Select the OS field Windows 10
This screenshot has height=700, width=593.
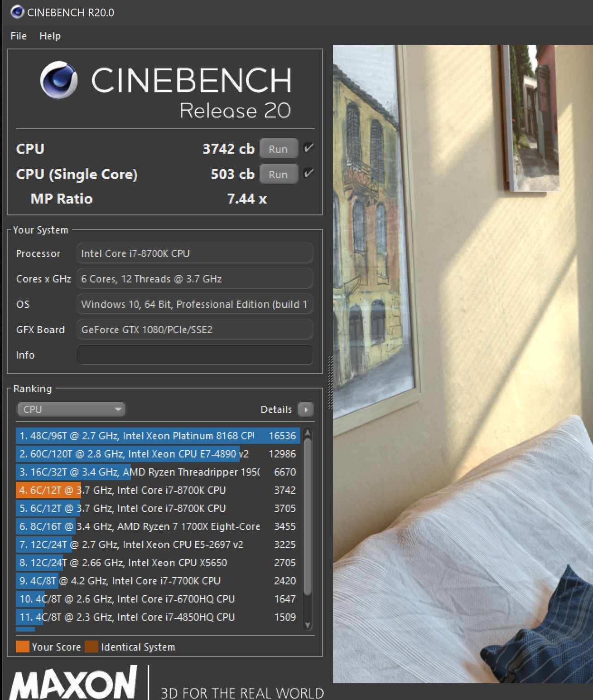click(195, 304)
